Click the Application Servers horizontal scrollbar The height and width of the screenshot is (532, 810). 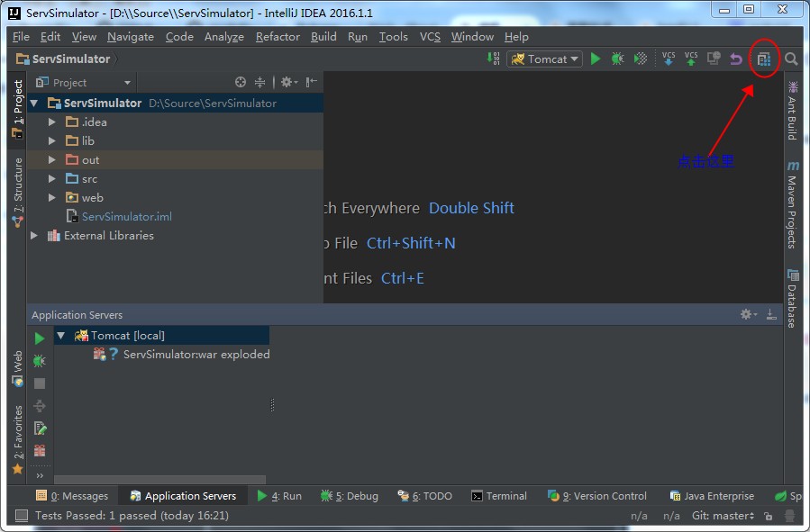[159, 480]
